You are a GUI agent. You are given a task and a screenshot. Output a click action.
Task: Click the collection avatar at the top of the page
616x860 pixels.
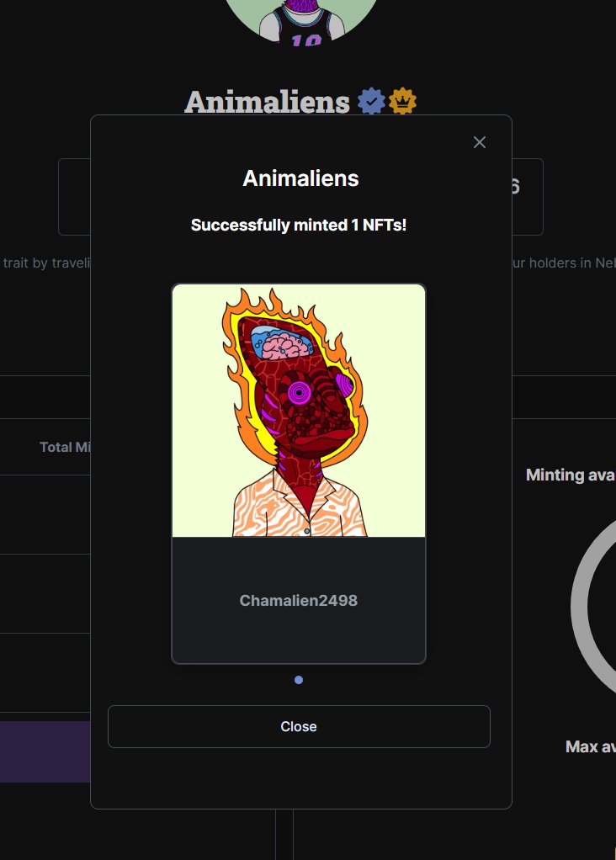(300, 22)
